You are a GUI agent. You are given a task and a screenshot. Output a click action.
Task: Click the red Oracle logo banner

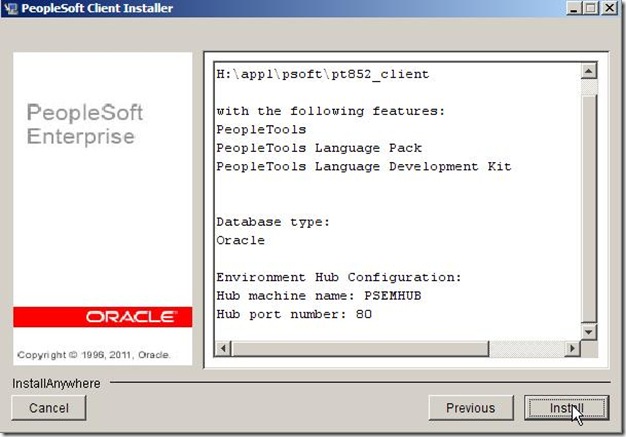pyautogui.click(x=102, y=317)
